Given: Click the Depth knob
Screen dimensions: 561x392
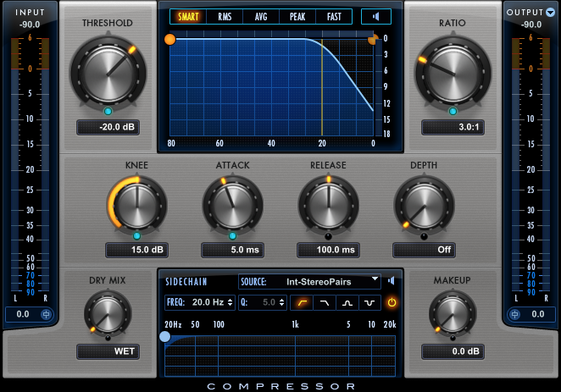Looking at the screenshot, I should tap(424, 207).
